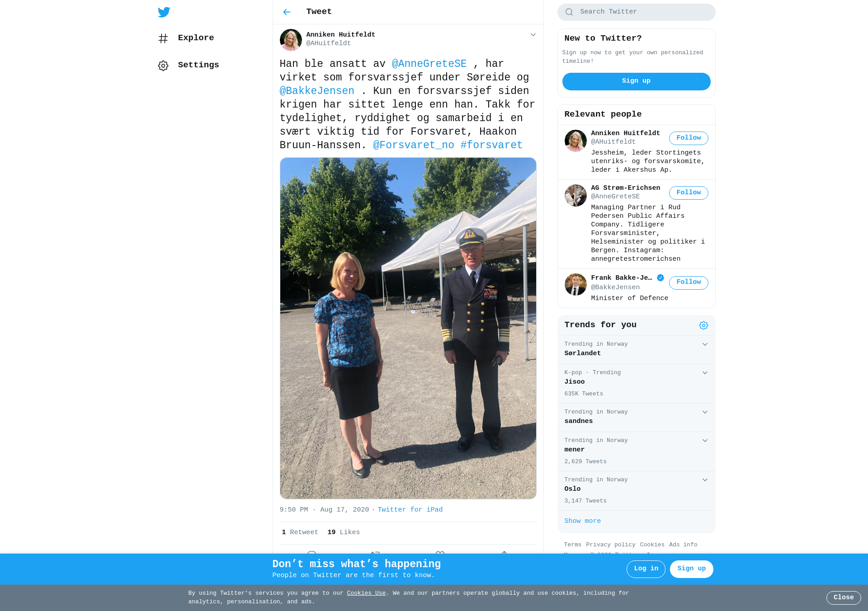Click Log in on the banner
The height and width of the screenshot is (611, 868).
coord(646,569)
